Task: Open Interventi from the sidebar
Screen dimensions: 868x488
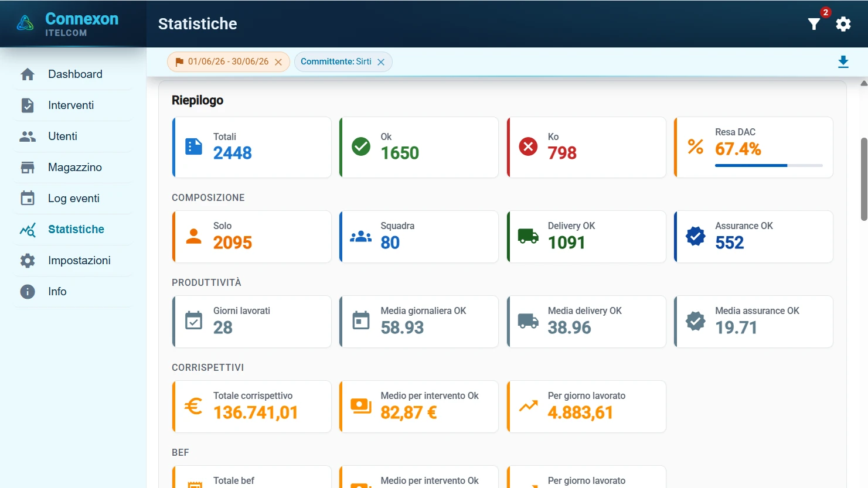Action: pos(73,105)
